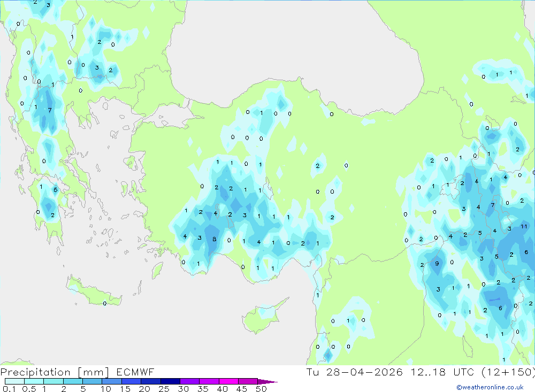Pick the 10–15 mm legend color box
535x392 pixels.
[112, 381]
